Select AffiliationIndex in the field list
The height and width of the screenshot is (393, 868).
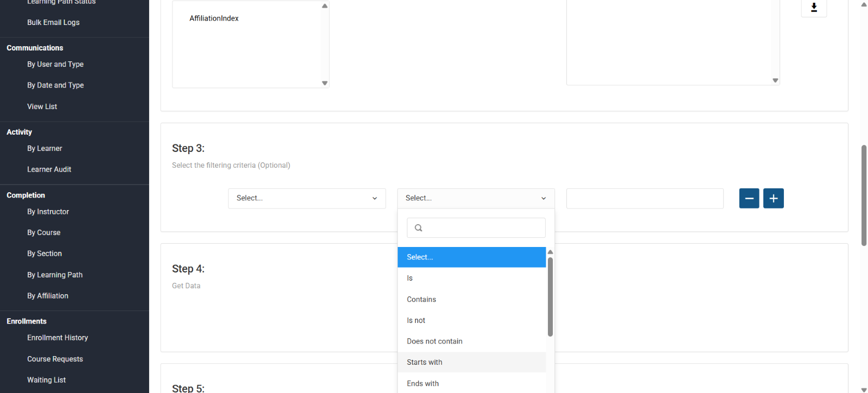click(214, 18)
